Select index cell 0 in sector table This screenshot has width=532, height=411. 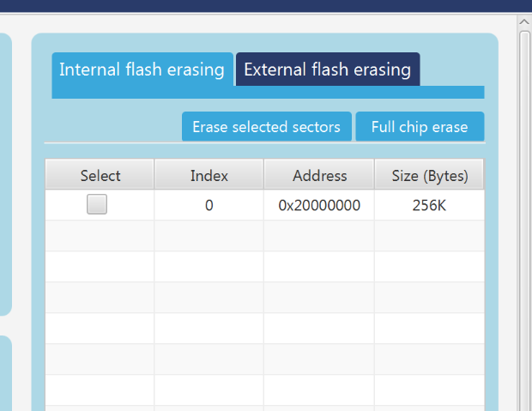click(x=209, y=205)
